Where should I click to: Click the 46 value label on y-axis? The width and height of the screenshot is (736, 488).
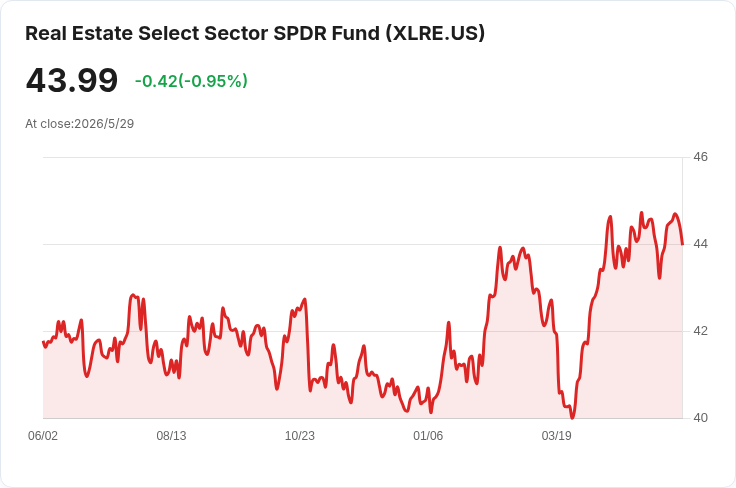(700, 157)
